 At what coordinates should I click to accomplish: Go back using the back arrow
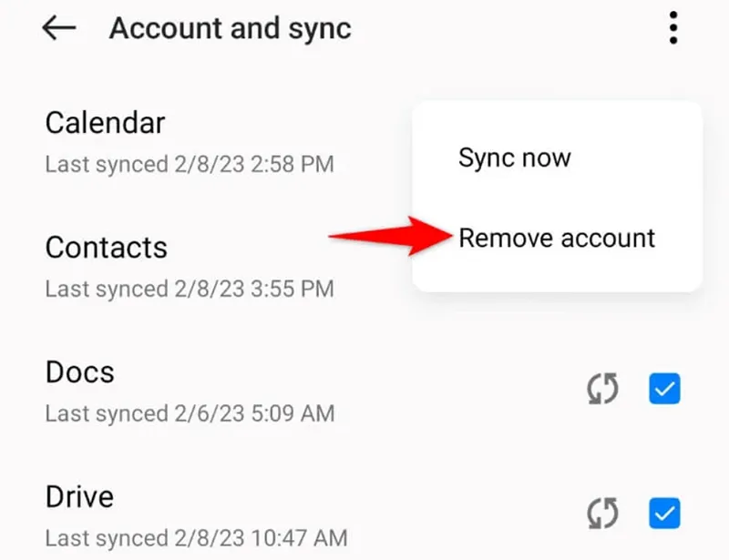tap(59, 28)
